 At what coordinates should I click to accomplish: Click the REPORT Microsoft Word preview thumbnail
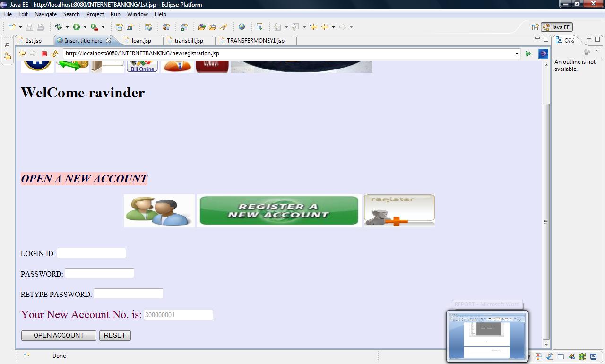tap(487, 336)
